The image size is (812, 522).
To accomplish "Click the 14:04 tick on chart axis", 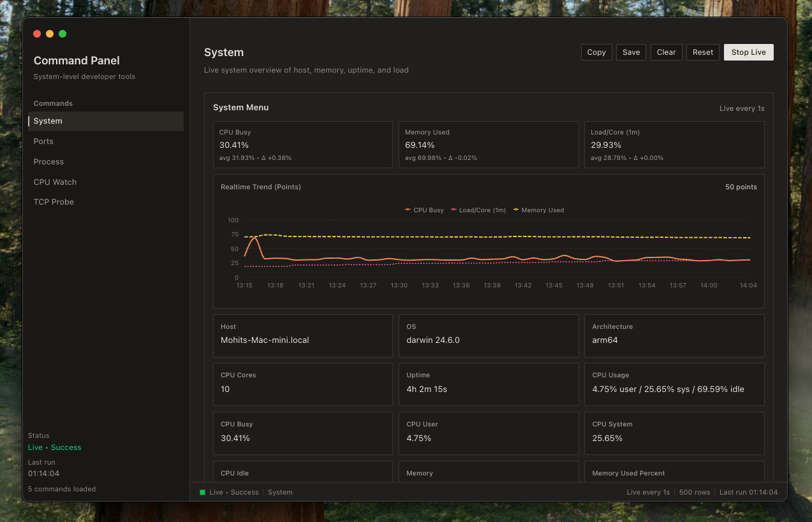I will click(748, 286).
